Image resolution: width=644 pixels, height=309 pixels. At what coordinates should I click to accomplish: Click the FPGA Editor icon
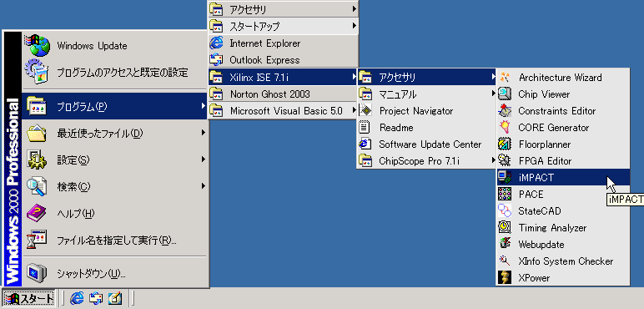point(505,161)
